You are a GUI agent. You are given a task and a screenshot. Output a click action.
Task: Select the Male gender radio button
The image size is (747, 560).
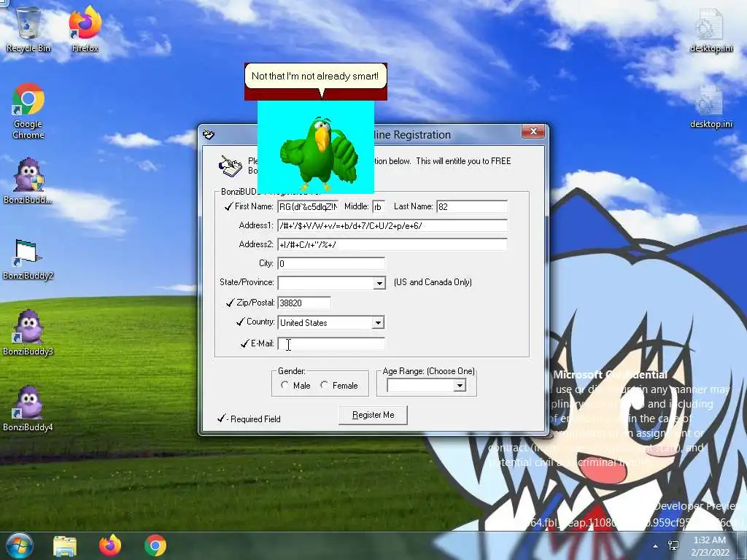coord(285,385)
